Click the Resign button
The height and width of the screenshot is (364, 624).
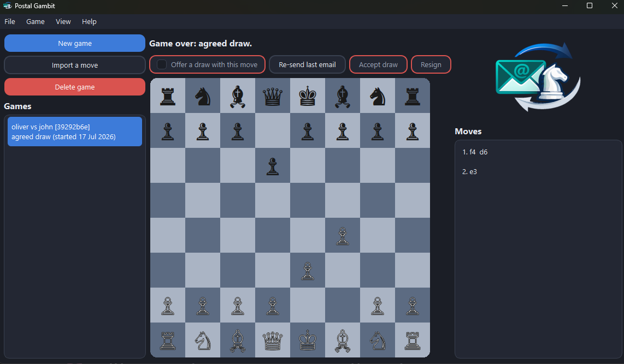pyautogui.click(x=431, y=64)
